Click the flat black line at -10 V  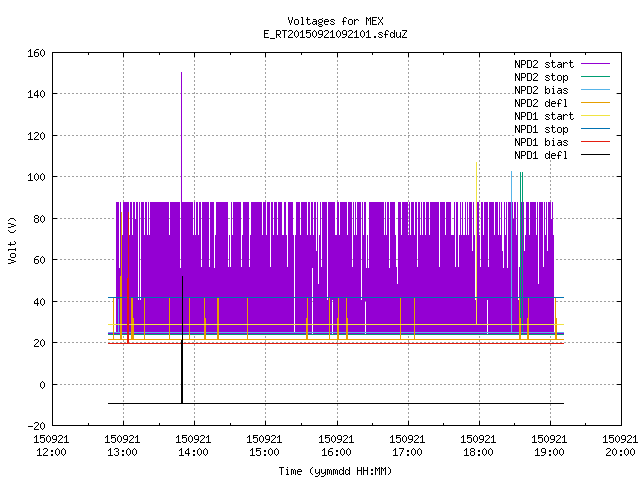pos(336,403)
